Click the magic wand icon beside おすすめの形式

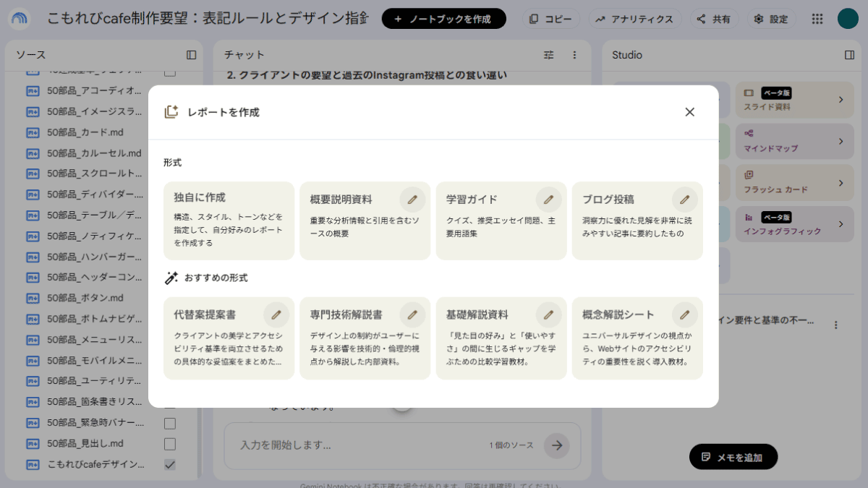171,278
